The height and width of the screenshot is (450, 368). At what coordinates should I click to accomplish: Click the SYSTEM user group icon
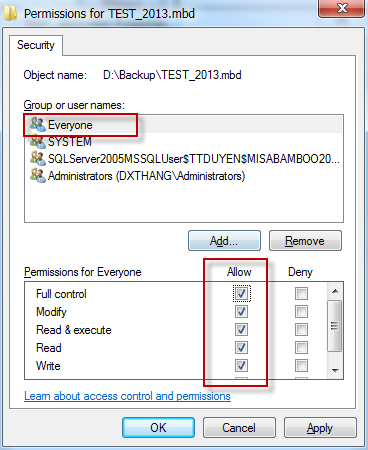tap(37, 142)
